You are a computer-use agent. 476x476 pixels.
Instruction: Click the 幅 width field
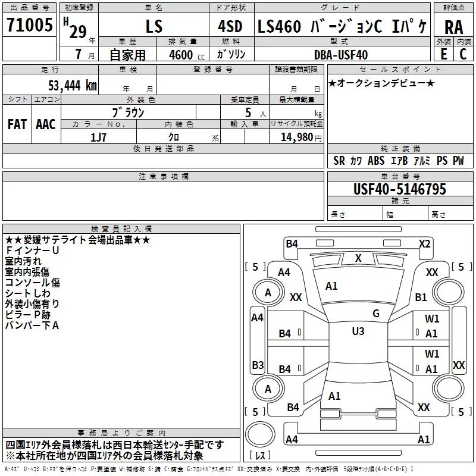pos(405,214)
